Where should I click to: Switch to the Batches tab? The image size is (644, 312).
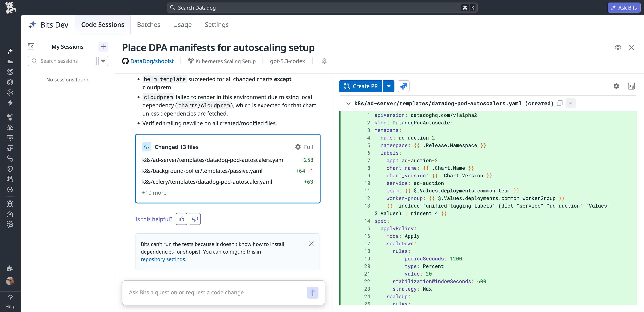(148, 25)
